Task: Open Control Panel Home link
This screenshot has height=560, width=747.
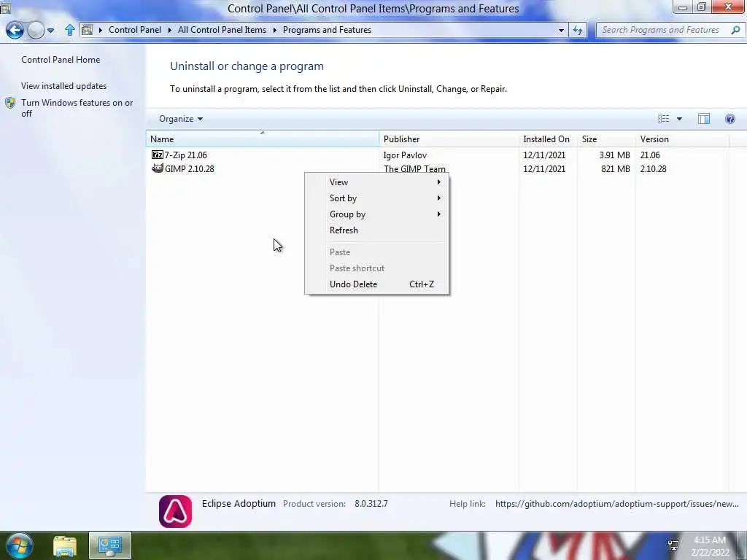Action: tap(61, 60)
